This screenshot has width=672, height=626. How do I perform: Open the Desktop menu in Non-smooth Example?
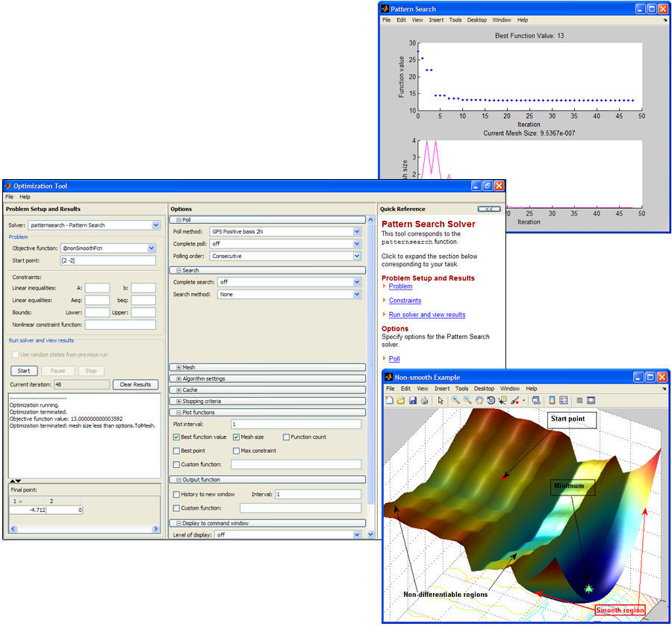(485, 388)
